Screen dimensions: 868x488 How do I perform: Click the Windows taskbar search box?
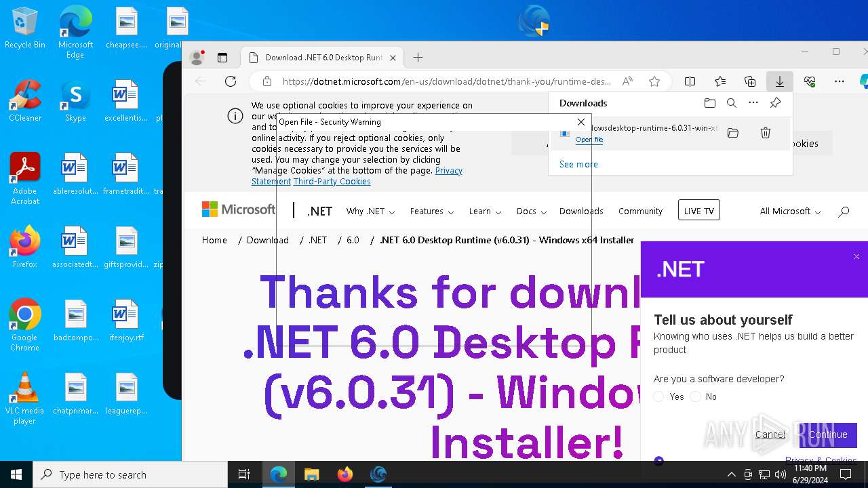[x=130, y=474]
